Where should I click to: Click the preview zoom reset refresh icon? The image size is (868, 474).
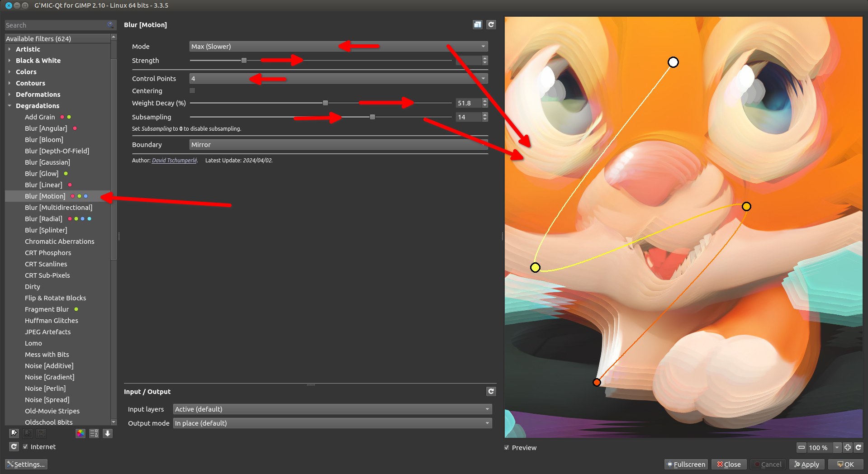pyautogui.click(x=858, y=447)
